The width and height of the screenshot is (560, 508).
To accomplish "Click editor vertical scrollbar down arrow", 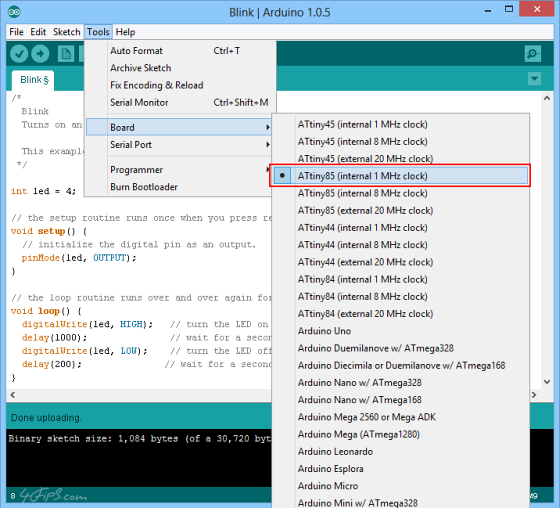I will (x=547, y=382).
